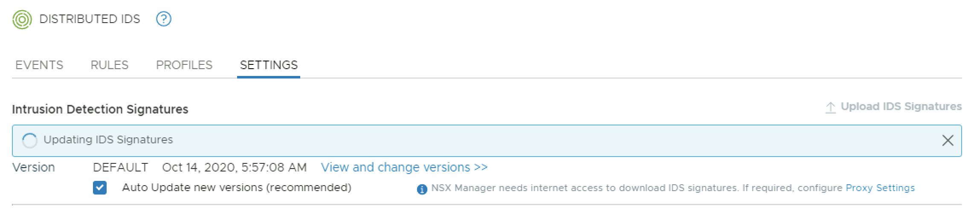
Task: Click the Oct 14, 2020 version timestamp
Action: [234, 167]
